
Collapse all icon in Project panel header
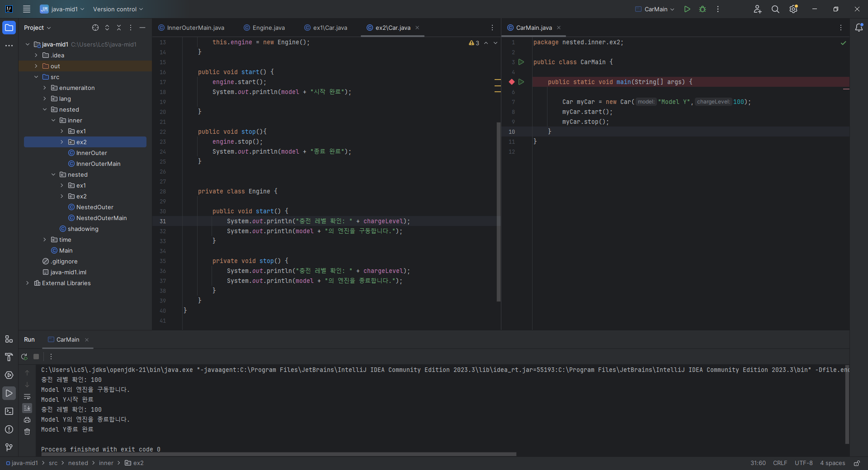point(119,28)
